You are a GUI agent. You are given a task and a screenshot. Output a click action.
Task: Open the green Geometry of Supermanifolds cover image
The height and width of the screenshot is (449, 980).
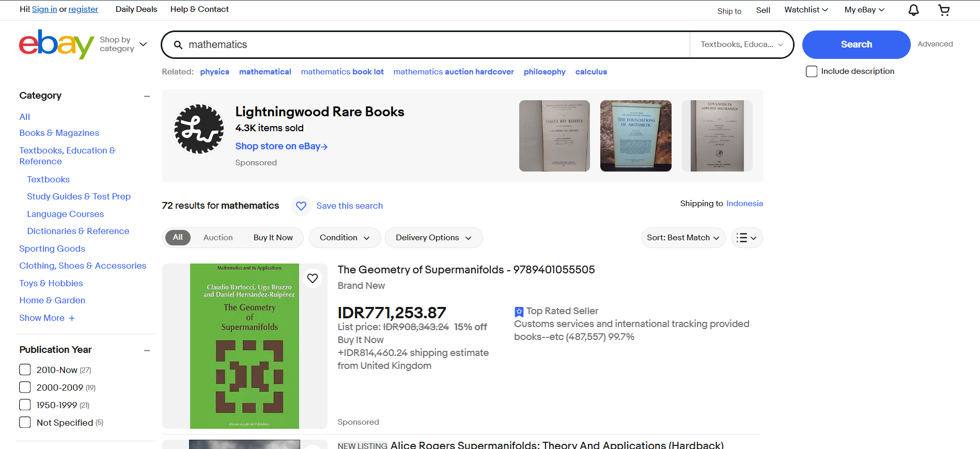click(x=244, y=346)
